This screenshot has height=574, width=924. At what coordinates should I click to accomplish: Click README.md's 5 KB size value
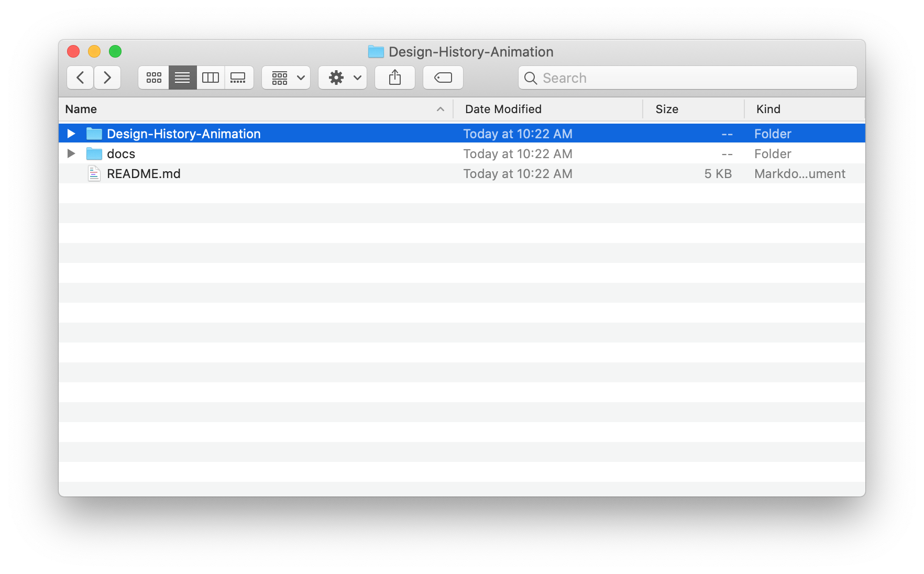coord(718,173)
